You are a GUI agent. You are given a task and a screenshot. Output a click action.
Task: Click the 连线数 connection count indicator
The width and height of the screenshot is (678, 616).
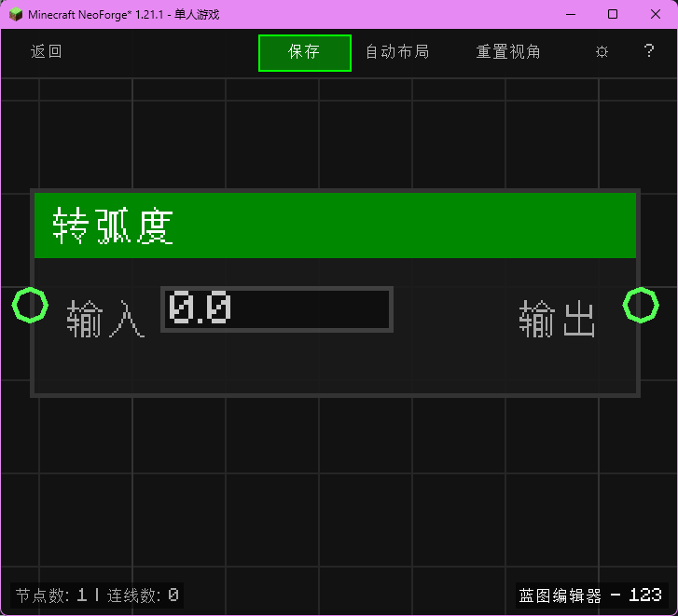point(143,595)
